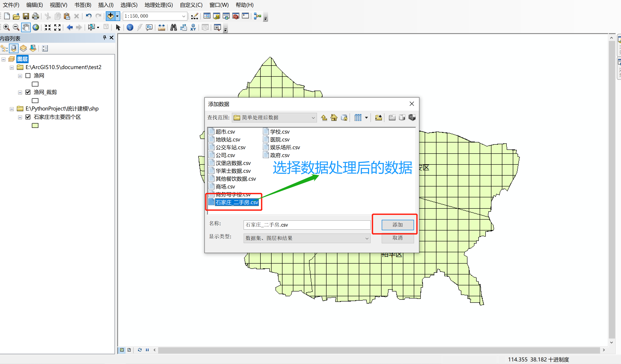Toggle visibility of 渔网 layer
This screenshot has width=621, height=364.
pos(28,76)
